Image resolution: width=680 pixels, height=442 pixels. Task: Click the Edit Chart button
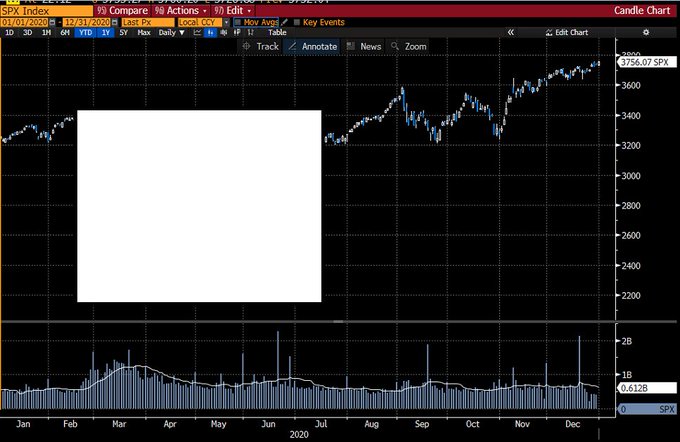click(570, 32)
